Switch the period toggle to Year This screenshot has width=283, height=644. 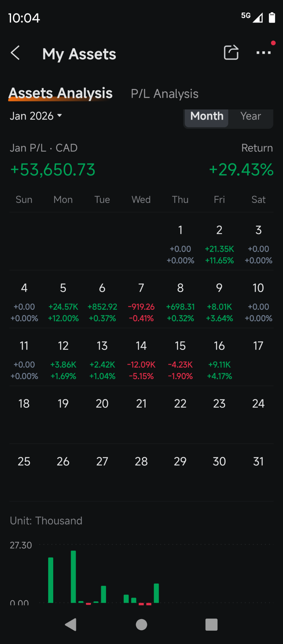click(251, 116)
